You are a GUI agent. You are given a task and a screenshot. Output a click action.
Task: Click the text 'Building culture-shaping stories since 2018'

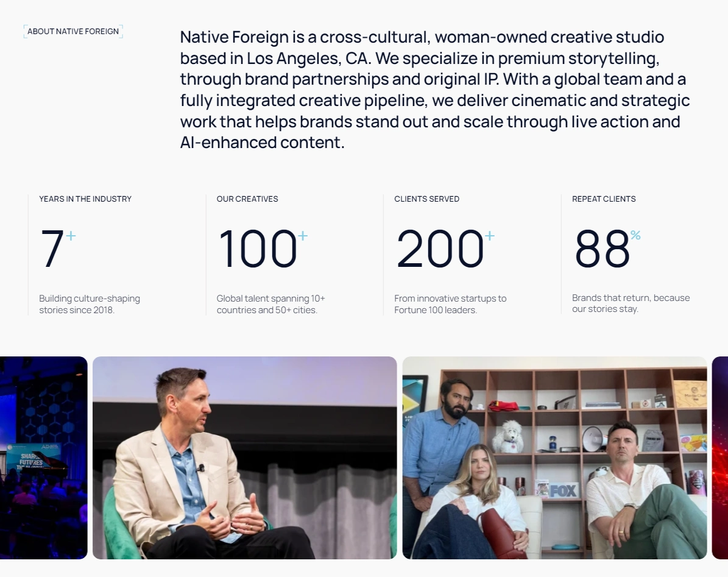[x=89, y=304]
